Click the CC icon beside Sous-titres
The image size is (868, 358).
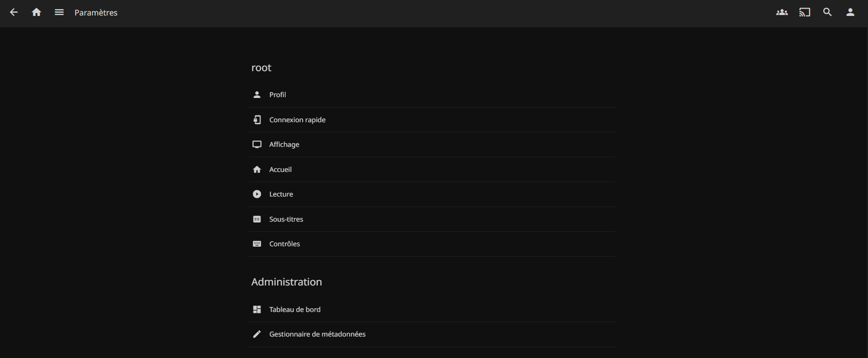257,219
